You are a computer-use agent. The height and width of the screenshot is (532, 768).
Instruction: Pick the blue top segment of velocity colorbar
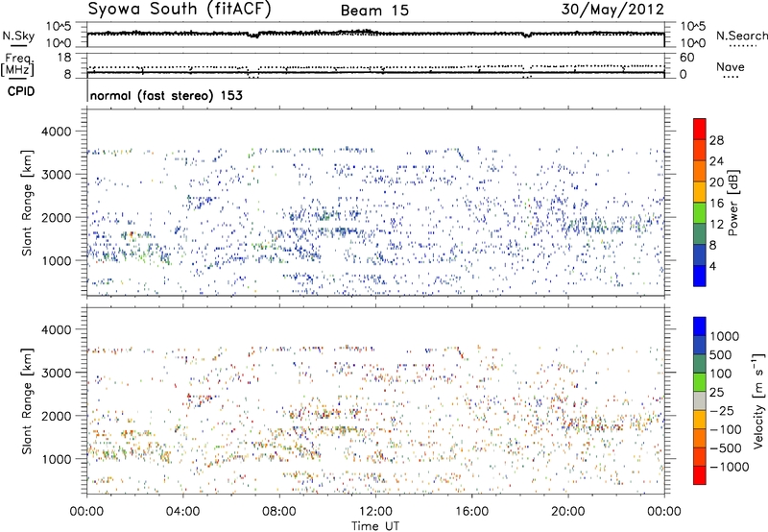(700, 326)
